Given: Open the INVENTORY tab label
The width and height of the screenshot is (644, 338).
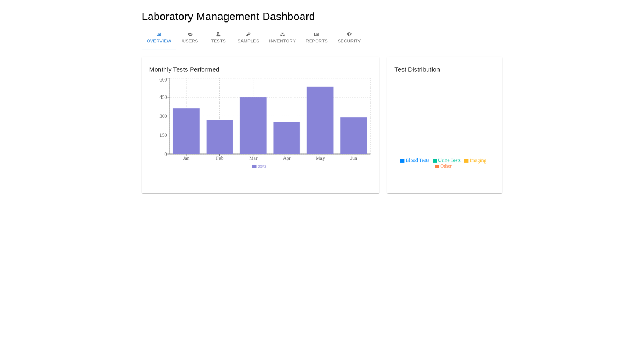Looking at the screenshot, I should [x=282, y=41].
